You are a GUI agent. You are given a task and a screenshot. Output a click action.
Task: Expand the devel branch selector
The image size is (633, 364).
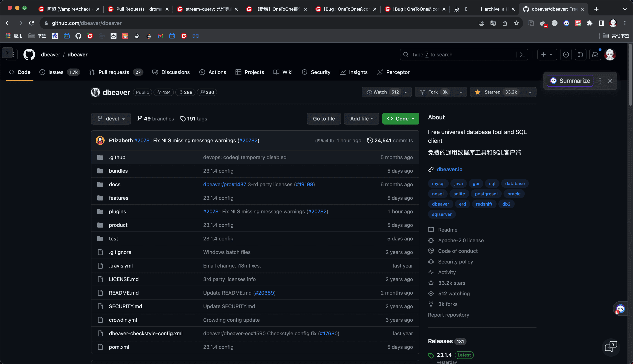(111, 118)
